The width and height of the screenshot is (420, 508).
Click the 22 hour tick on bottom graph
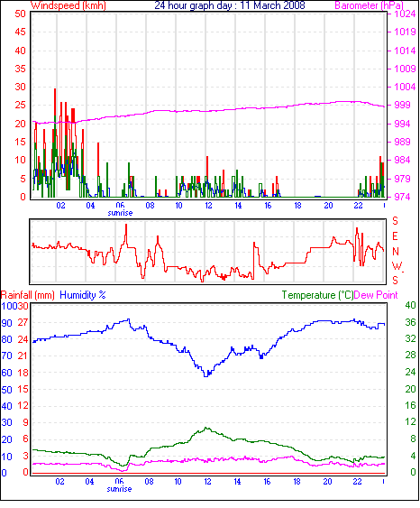tap(357, 482)
